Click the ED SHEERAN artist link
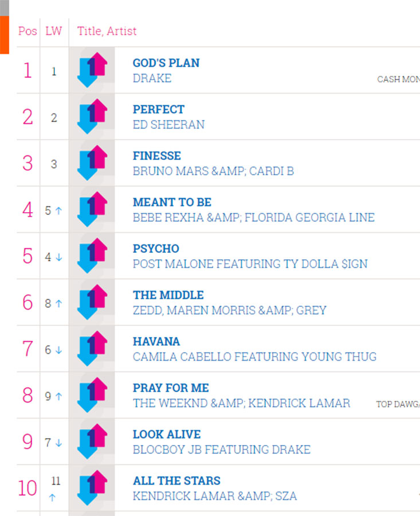 (x=168, y=125)
